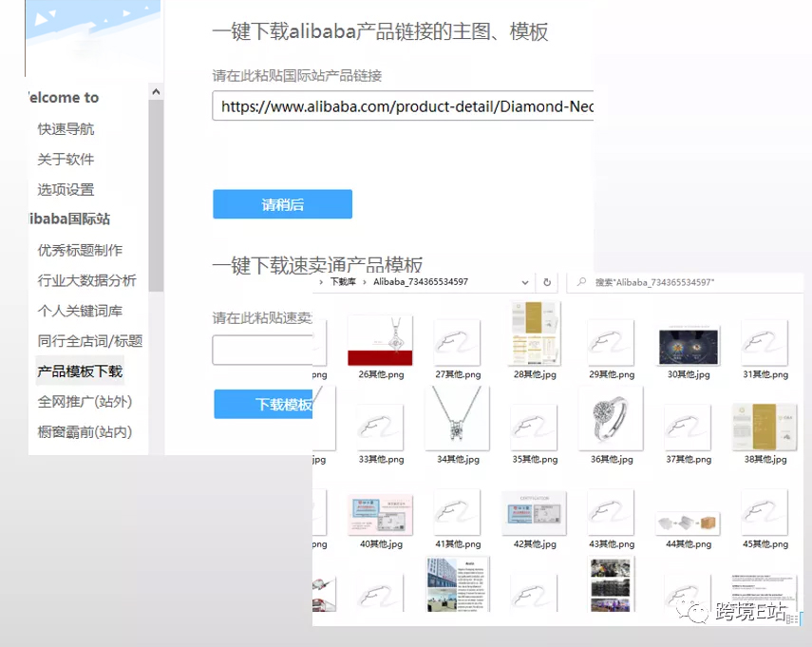The image size is (812, 647).
Task: Select file 28其他.jpg thumbnail
Action: point(535,333)
